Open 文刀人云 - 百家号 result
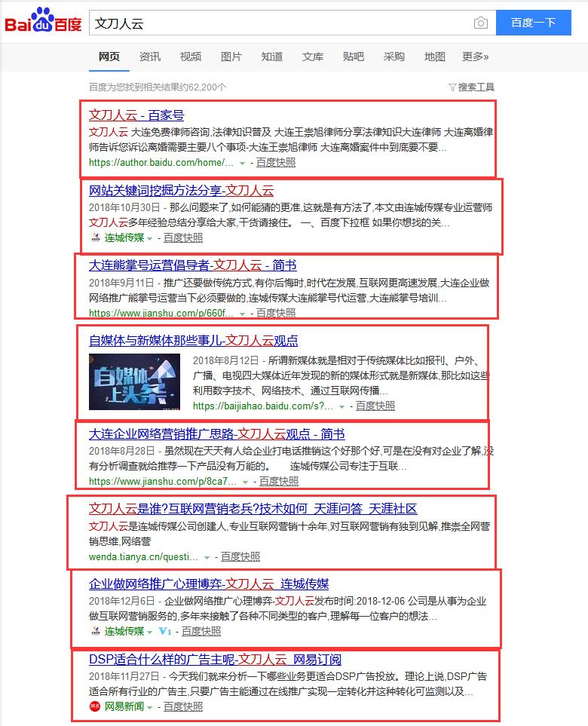588x726 pixels. tap(136, 115)
